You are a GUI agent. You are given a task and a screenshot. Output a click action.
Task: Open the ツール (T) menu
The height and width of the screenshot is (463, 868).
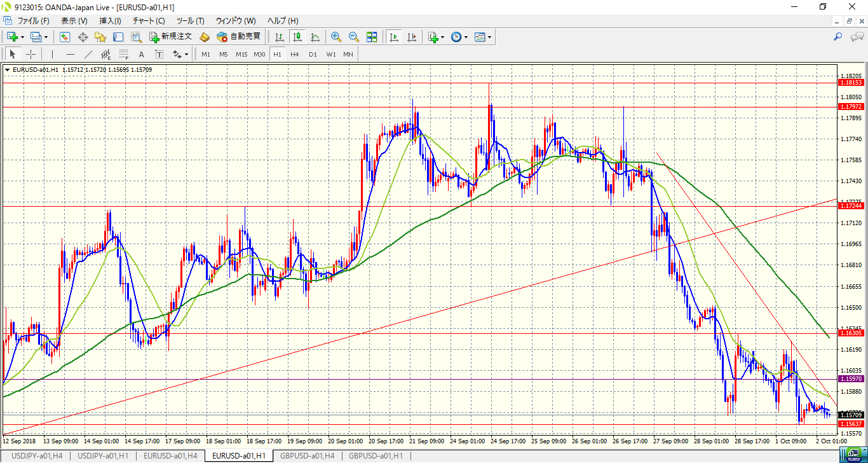click(x=191, y=21)
